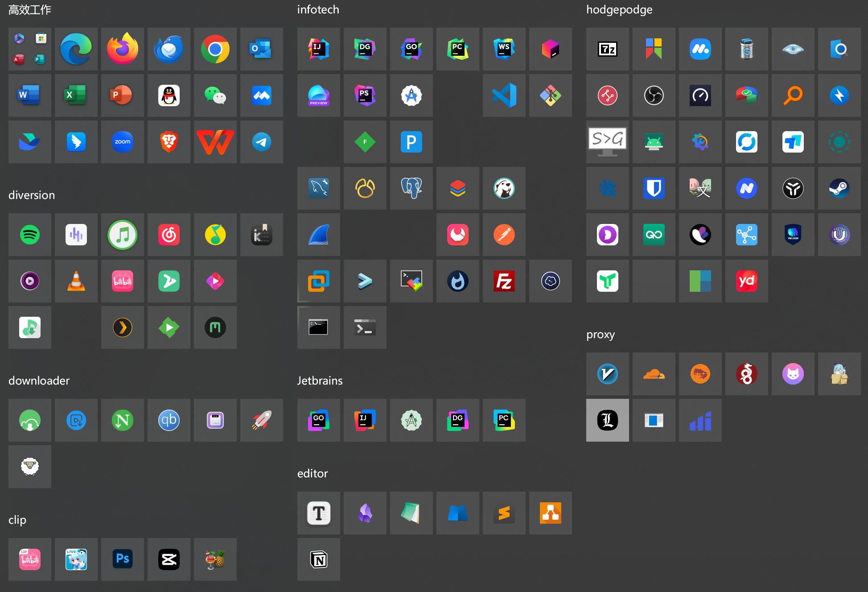Image resolution: width=868 pixels, height=592 pixels.
Task: Open Fleet Preview tile
Action: pyautogui.click(x=319, y=95)
